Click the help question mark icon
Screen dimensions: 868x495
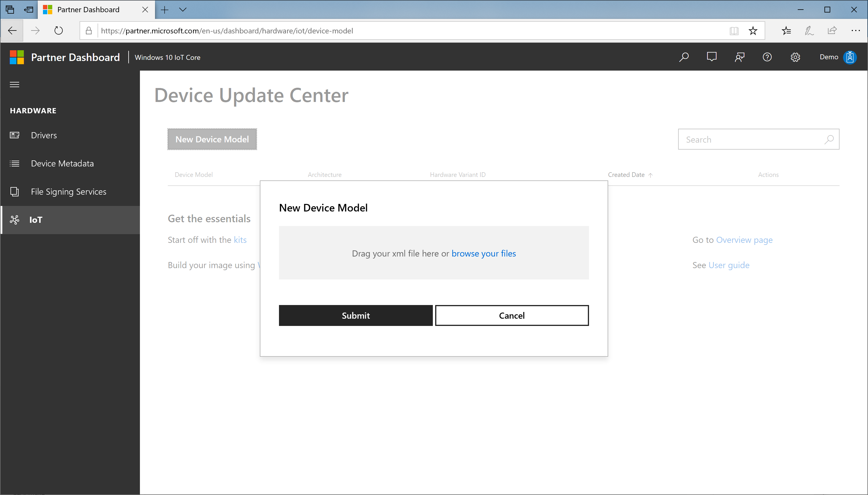pos(767,57)
